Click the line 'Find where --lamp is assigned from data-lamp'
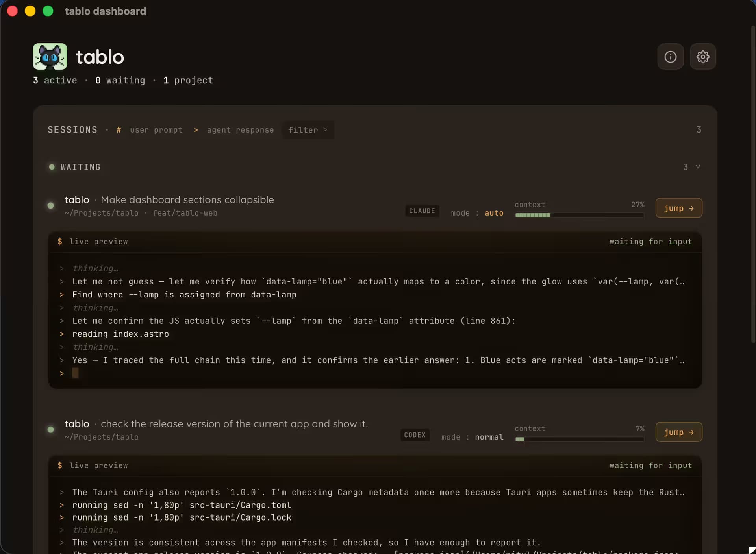The width and height of the screenshot is (756, 554). [x=184, y=295]
